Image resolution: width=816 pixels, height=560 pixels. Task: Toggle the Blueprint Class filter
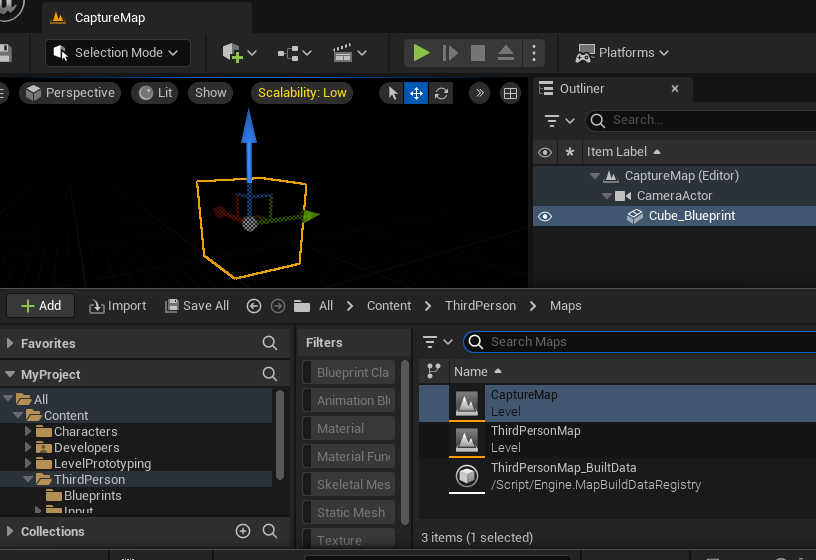pyautogui.click(x=349, y=372)
